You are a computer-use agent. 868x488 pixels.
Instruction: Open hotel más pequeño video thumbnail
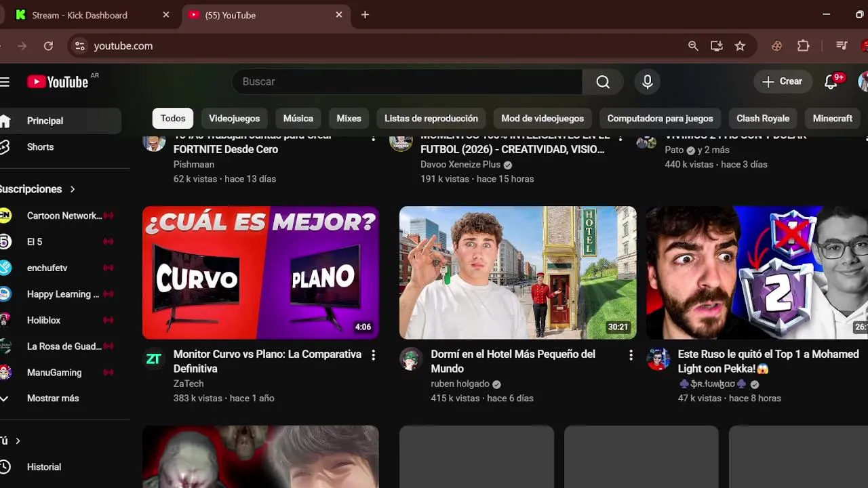[518, 272]
